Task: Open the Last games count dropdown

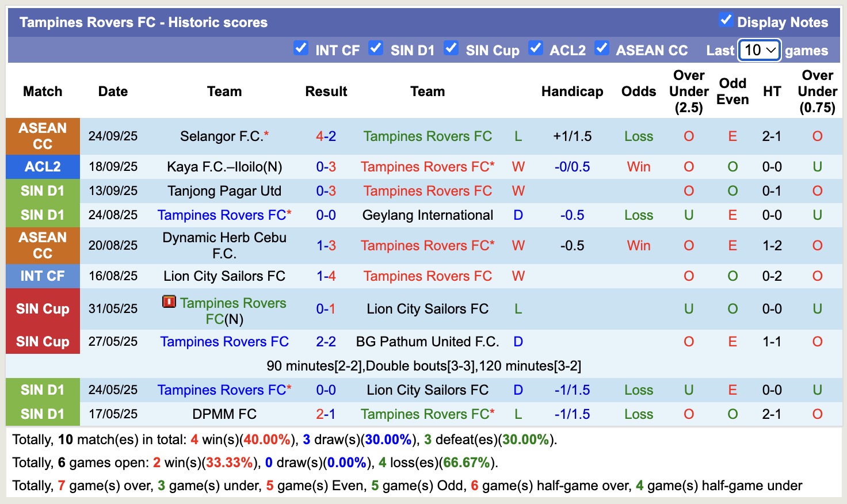Action: (758, 50)
